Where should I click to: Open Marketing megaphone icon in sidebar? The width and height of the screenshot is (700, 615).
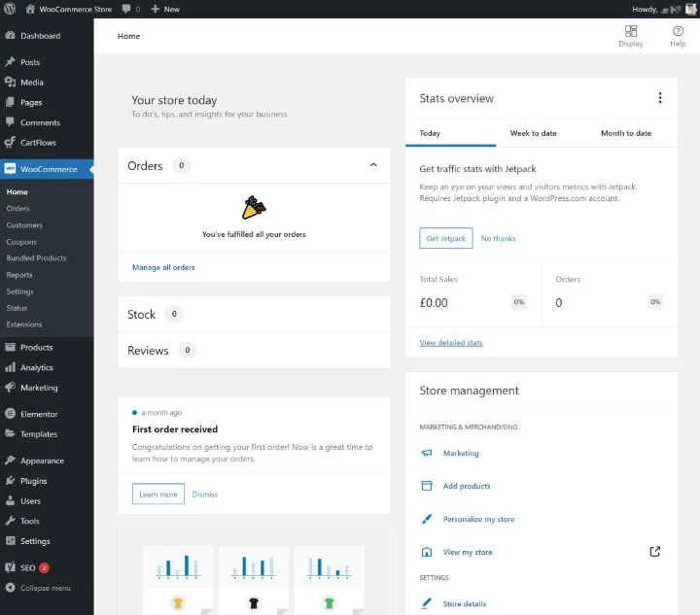11,387
